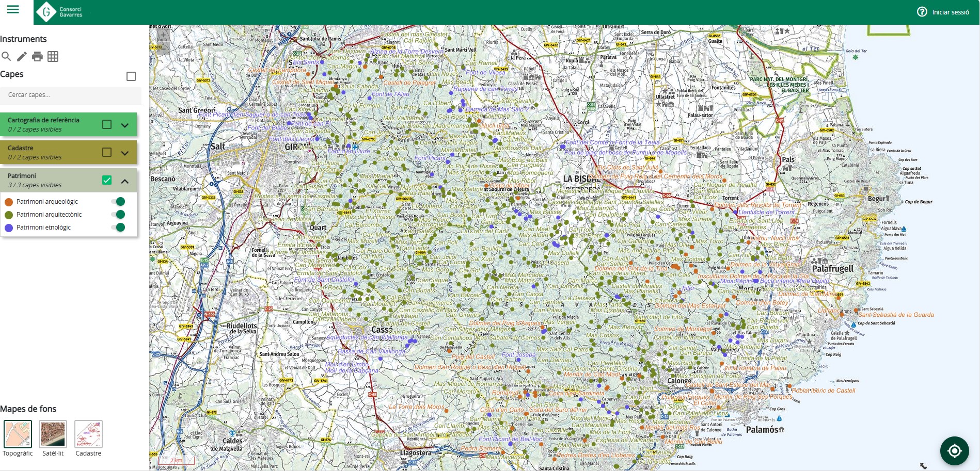
Task: Toggle the all Capes checkbox
Action: (131, 76)
